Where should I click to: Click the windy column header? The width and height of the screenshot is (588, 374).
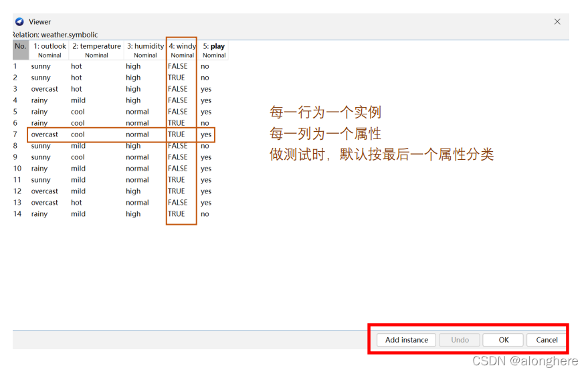coord(181,50)
